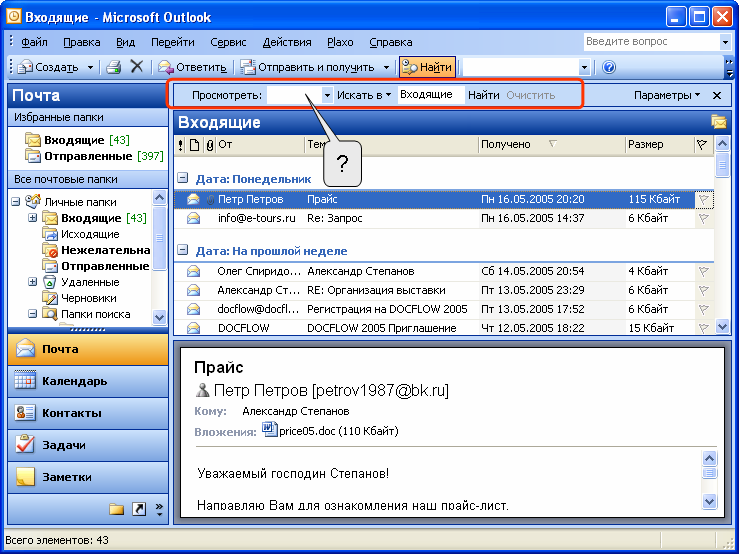Click the Очистить link in find bar
Viewport: 739px width, 554px height.
pyautogui.click(x=531, y=95)
